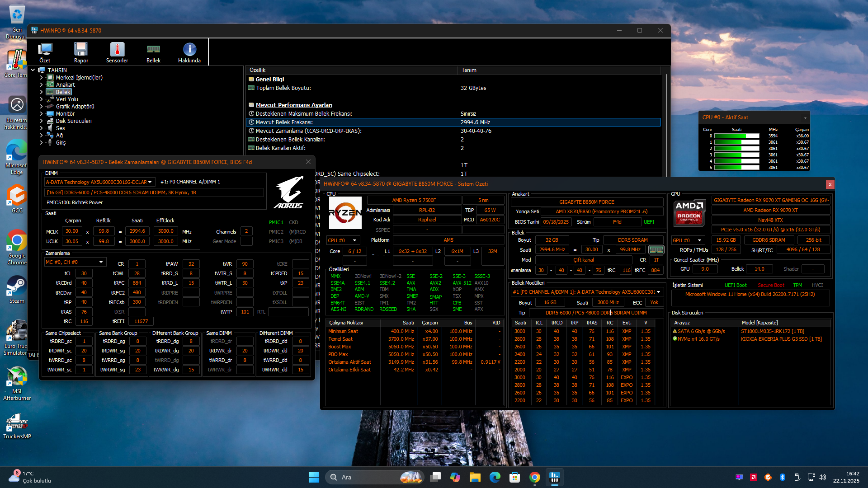
Task: Click the Core 0 clock bar
Action: click(x=736, y=136)
